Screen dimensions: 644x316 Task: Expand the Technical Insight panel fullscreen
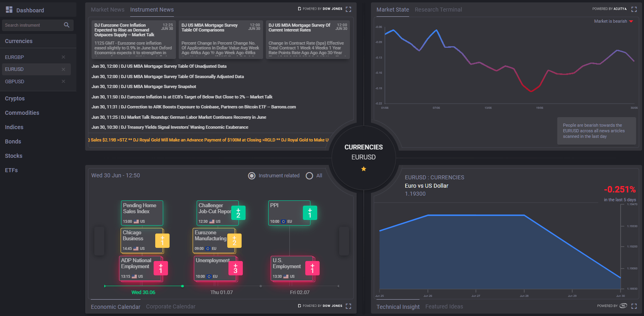tap(634, 306)
